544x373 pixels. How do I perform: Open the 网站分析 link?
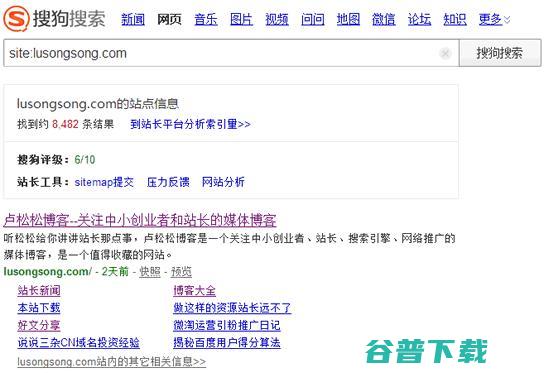coord(223,182)
